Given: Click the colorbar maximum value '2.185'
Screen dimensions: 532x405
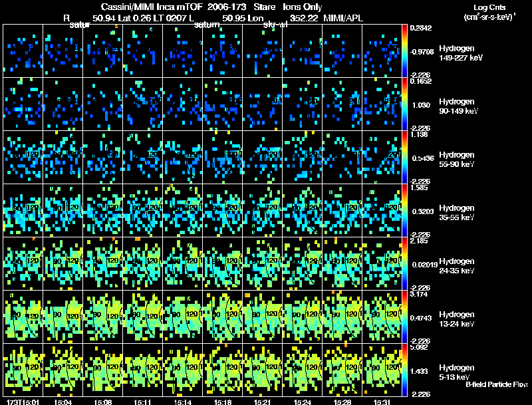Looking at the screenshot, I should click(x=419, y=241).
